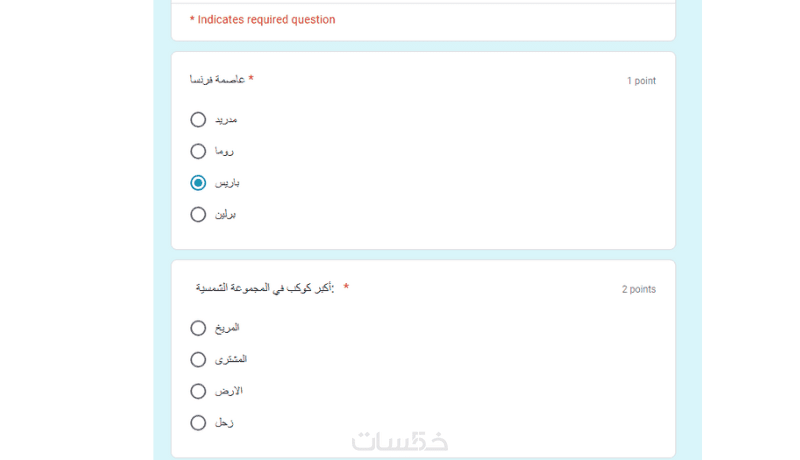Click the برلين option label text
The height and width of the screenshot is (460, 800).
tap(225, 214)
